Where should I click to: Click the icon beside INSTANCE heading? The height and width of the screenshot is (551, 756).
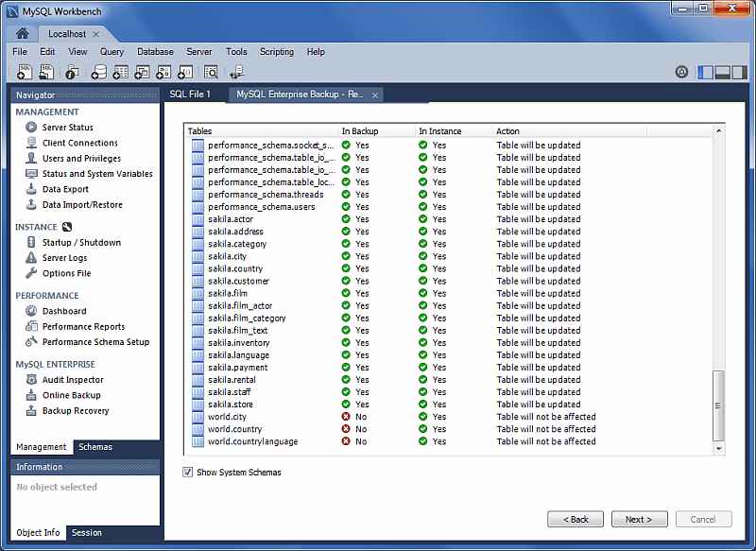point(67,227)
